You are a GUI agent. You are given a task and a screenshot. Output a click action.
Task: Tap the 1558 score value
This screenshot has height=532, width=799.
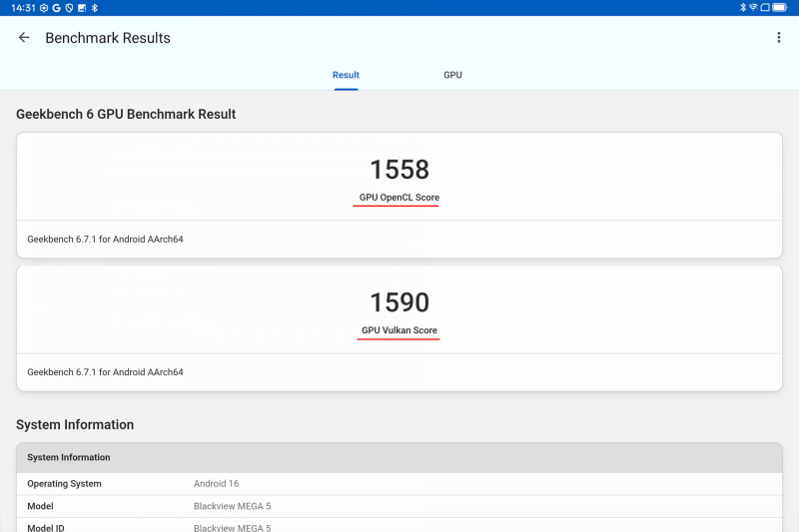coord(399,170)
